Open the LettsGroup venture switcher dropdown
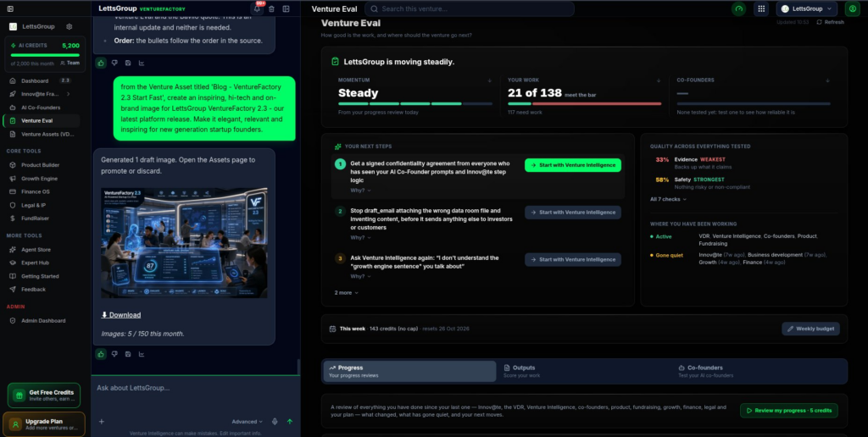The width and height of the screenshot is (868, 437). click(807, 8)
